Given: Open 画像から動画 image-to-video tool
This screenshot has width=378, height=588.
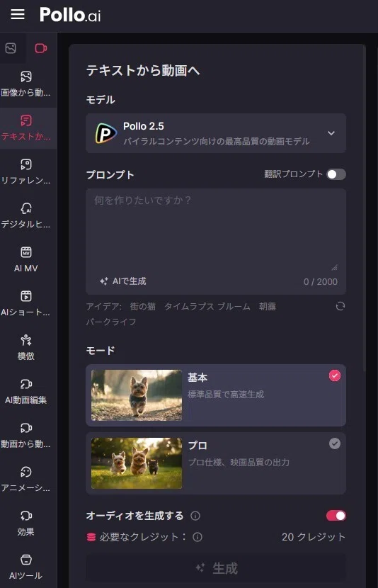Looking at the screenshot, I should (x=26, y=84).
